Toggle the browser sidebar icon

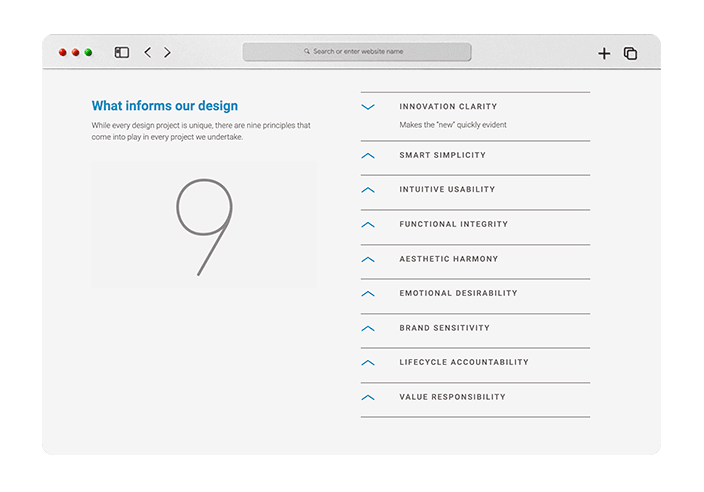pyautogui.click(x=122, y=52)
